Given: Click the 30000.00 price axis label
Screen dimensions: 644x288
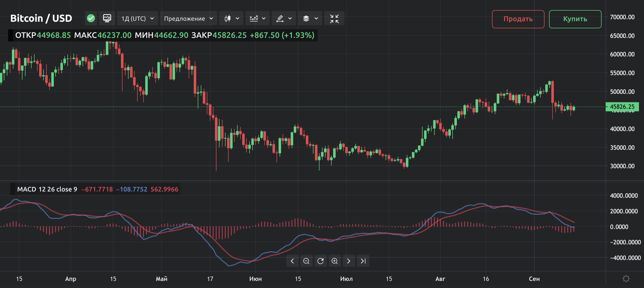Looking at the screenshot, I should coord(622,166).
